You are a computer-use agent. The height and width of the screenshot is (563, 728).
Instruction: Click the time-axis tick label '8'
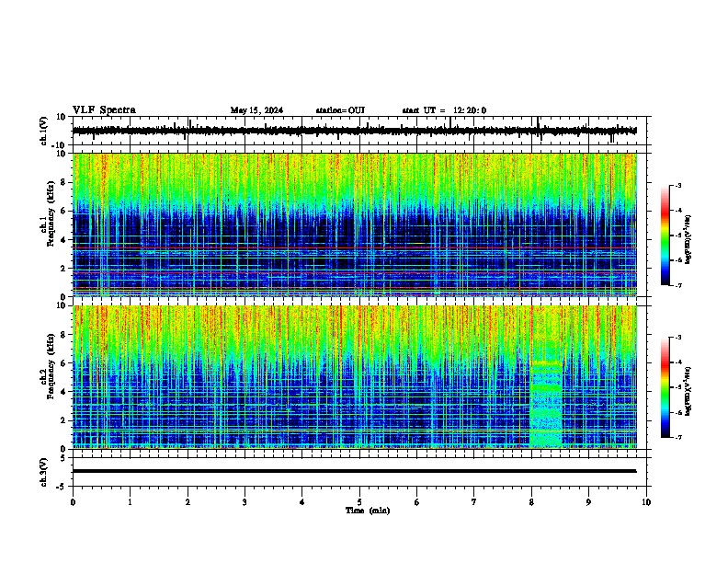coord(531,502)
